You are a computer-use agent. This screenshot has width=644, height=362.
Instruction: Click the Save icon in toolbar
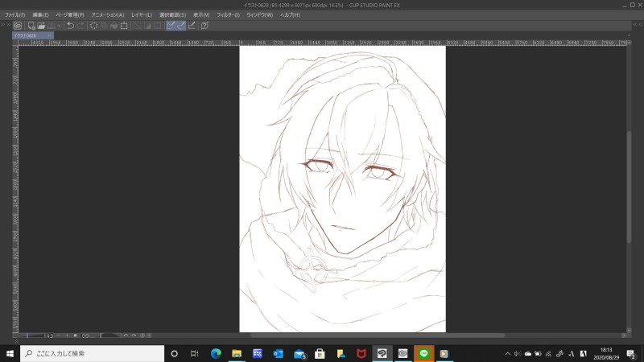point(52,26)
